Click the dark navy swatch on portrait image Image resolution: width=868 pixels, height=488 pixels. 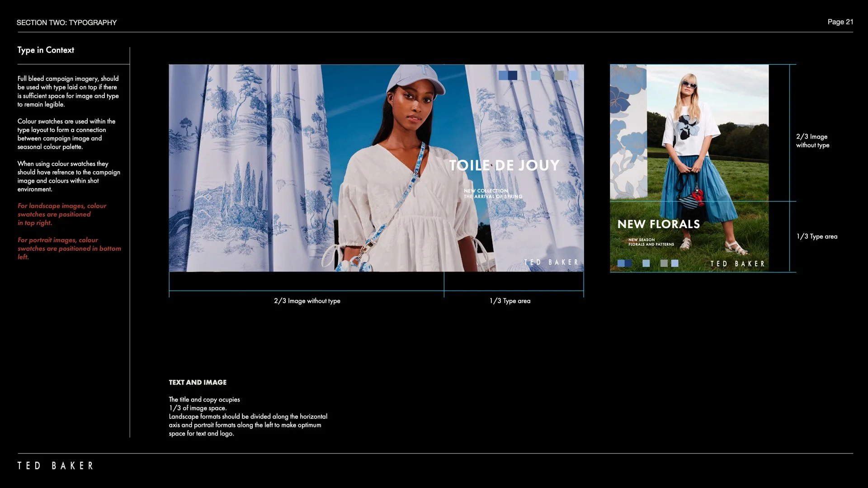click(x=628, y=263)
